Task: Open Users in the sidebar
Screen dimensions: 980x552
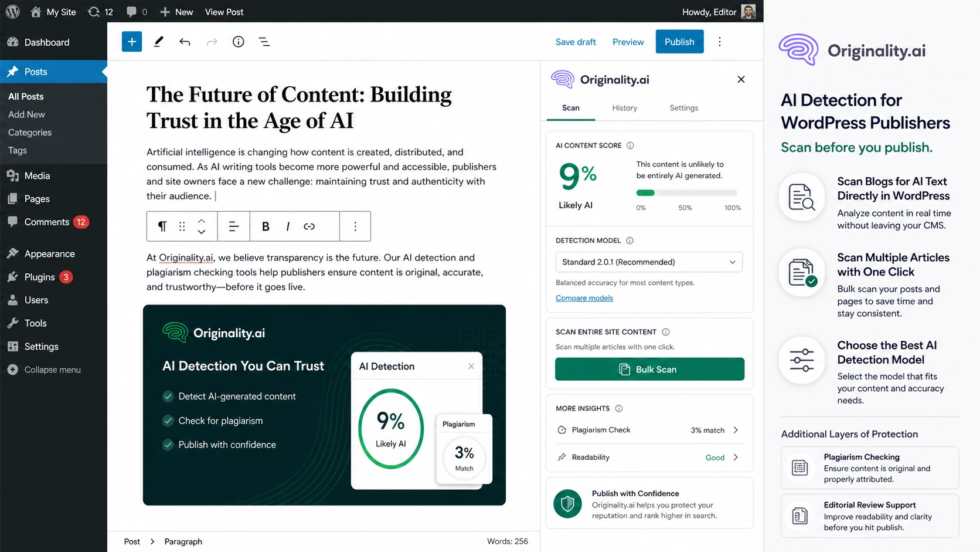Action: [53, 300]
